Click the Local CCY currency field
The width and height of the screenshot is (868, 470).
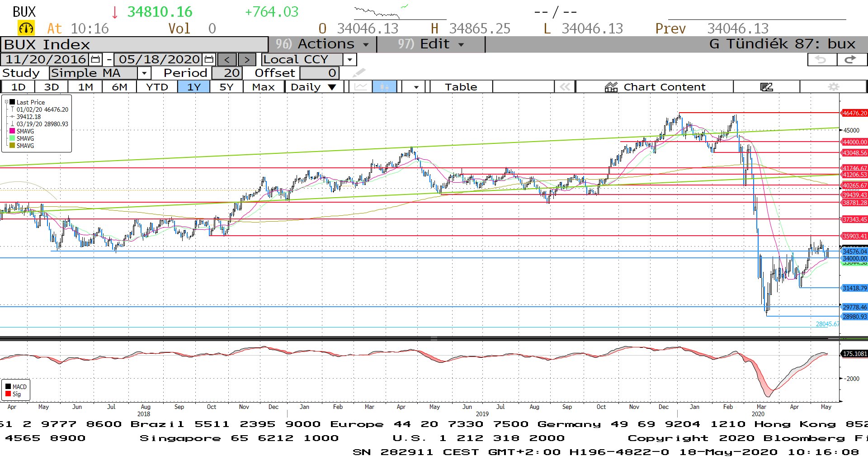pyautogui.click(x=302, y=60)
